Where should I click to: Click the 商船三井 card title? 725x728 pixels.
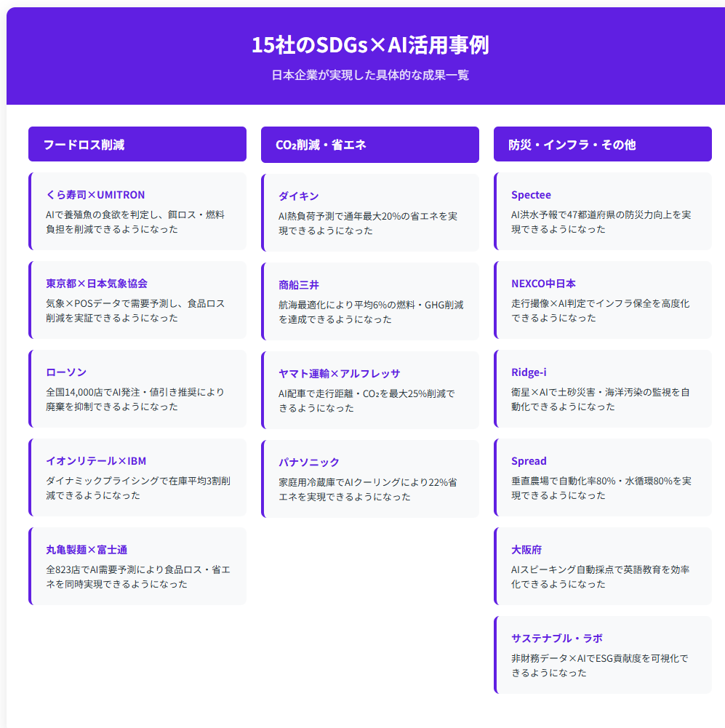(x=299, y=285)
